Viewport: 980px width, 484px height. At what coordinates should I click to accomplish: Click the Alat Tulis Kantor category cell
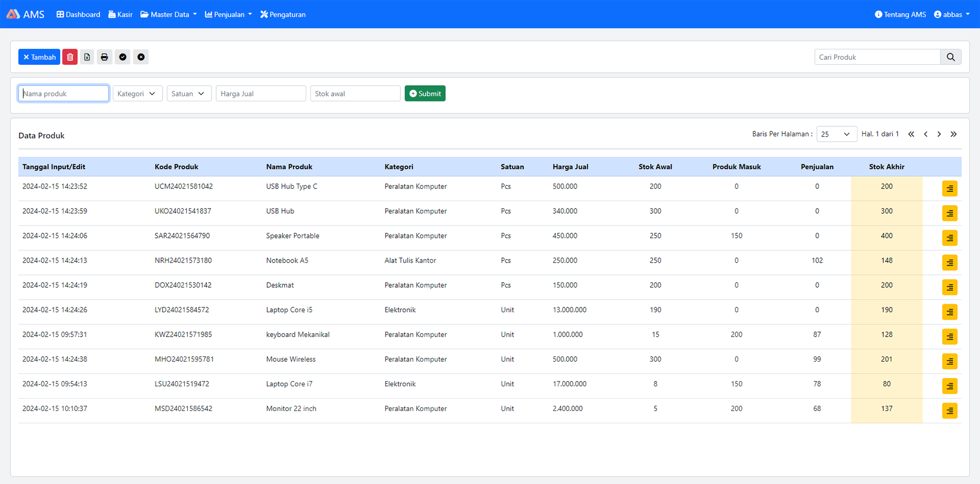(x=410, y=261)
